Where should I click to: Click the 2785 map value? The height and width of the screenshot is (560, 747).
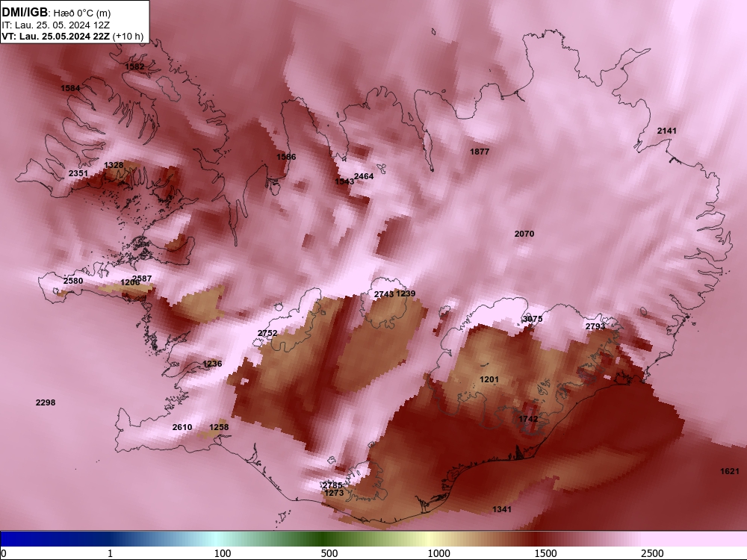tap(332, 485)
